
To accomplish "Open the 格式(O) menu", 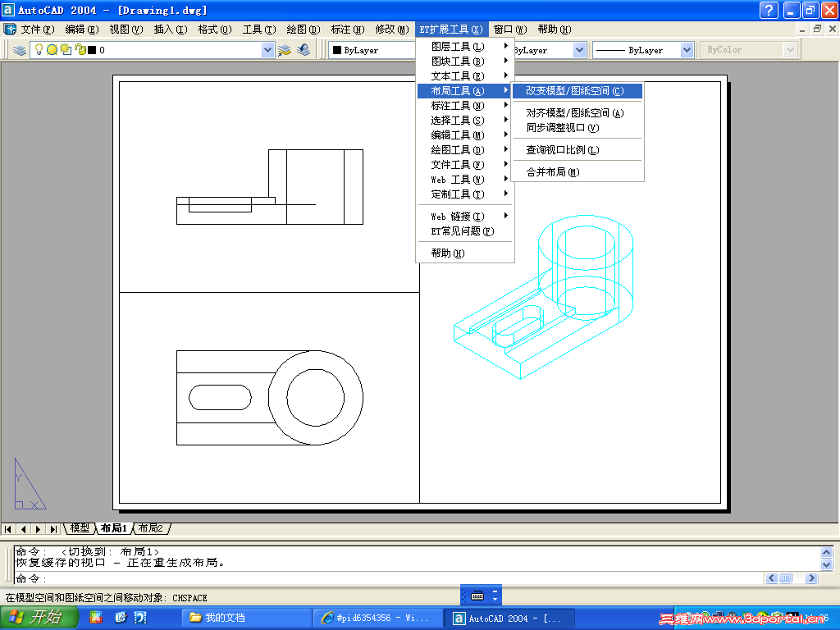I will pyautogui.click(x=215, y=30).
